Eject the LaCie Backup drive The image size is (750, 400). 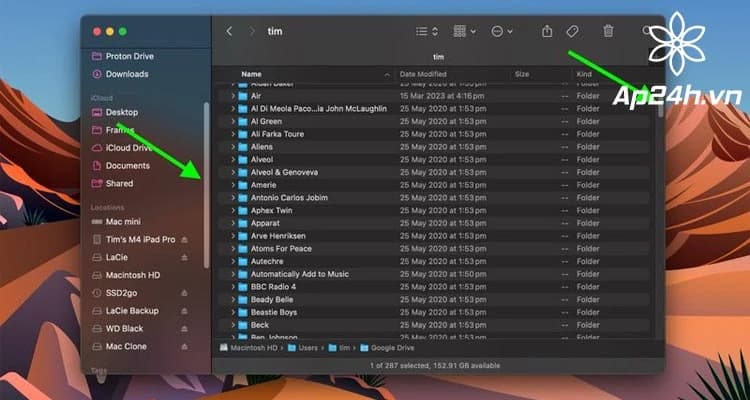[x=185, y=311]
